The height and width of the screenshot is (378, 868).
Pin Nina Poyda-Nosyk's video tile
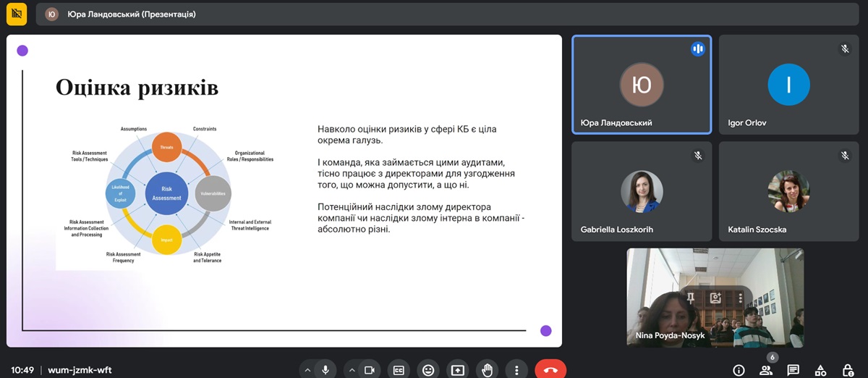[x=691, y=298]
